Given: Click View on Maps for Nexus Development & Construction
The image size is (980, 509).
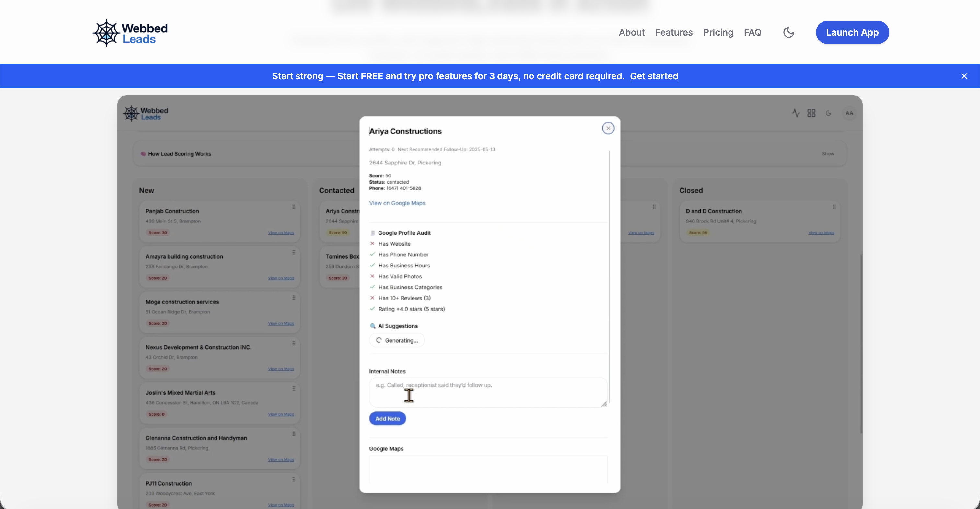Looking at the screenshot, I should tap(281, 369).
